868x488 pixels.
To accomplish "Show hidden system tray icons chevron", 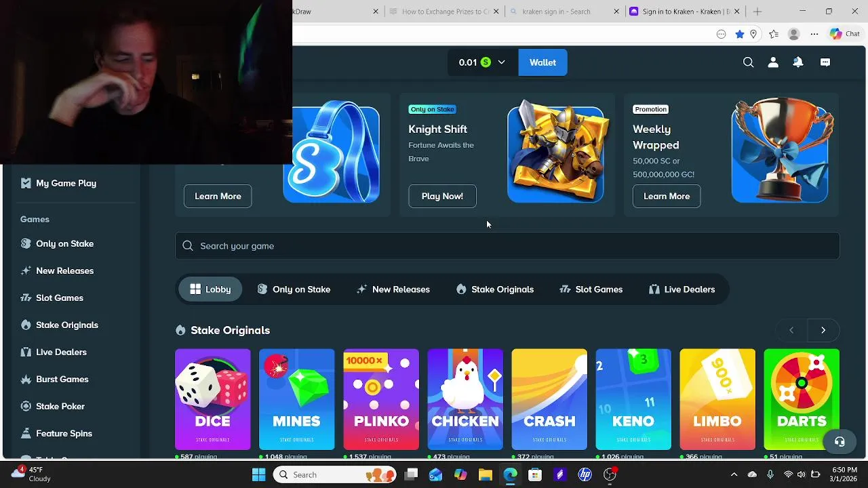I will (x=734, y=474).
